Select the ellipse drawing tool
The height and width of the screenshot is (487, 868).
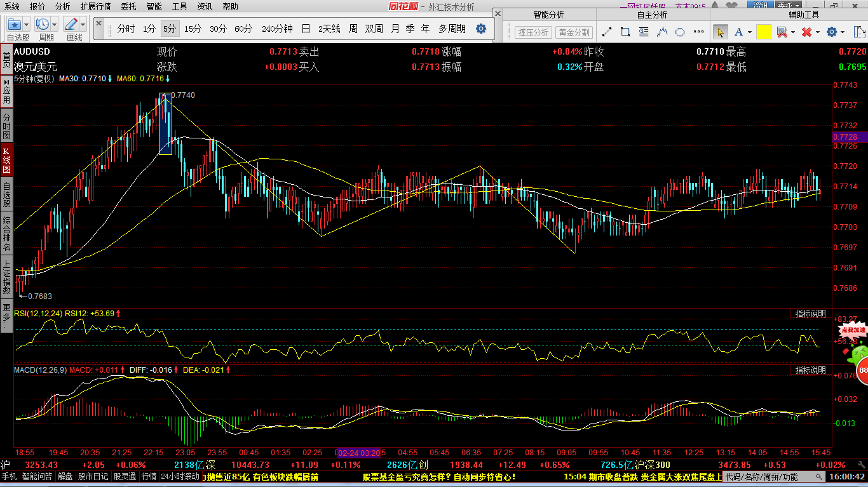(x=680, y=32)
